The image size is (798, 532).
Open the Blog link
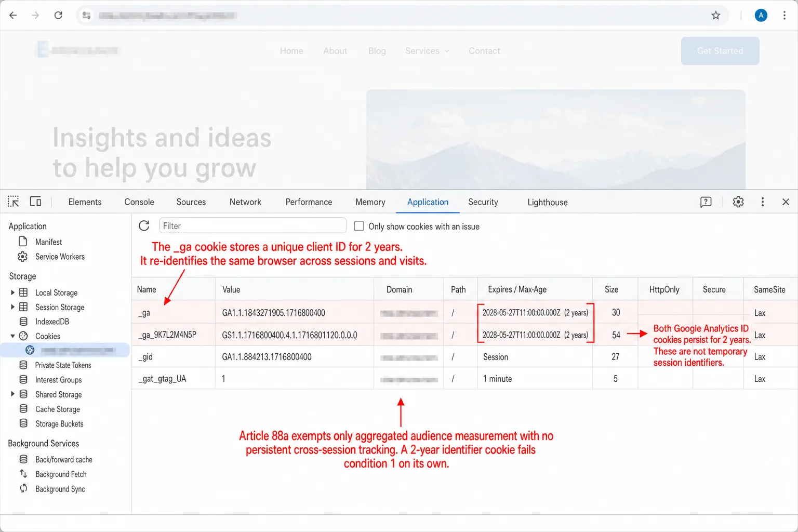pos(377,51)
